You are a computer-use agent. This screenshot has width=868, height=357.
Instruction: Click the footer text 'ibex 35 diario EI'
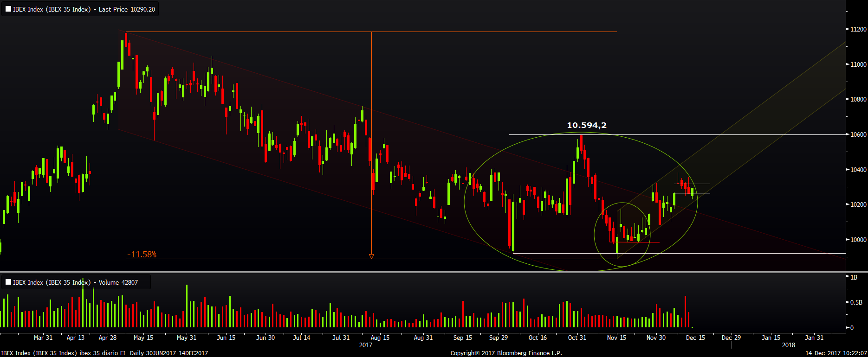click(103, 353)
